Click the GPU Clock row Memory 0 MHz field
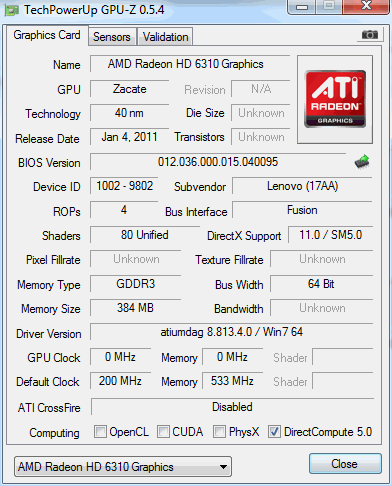The image size is (392, 486). (233, 357)
